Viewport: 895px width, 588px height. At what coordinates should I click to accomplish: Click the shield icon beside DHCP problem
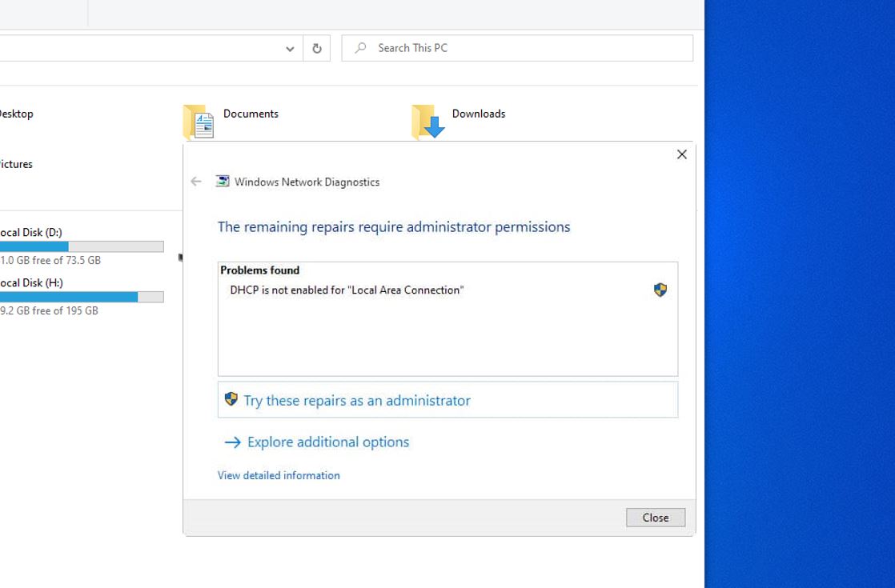tap(660, 290)
